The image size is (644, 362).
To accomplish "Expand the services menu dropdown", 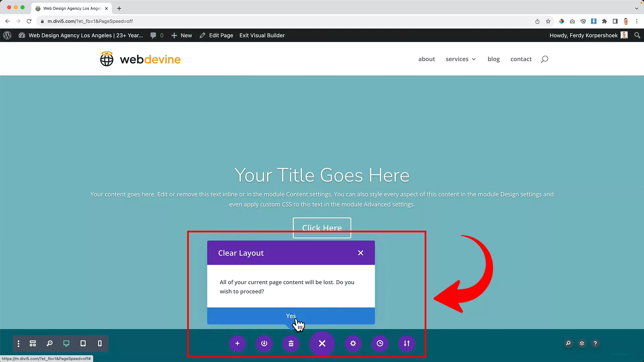I will pos(461,59).
